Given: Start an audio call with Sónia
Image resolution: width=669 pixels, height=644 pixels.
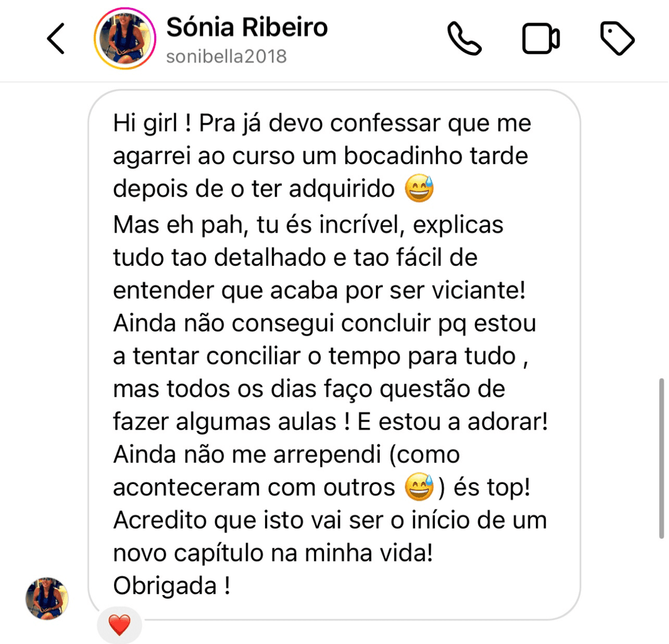Looking at the screenshot, I should coord(465,39).
